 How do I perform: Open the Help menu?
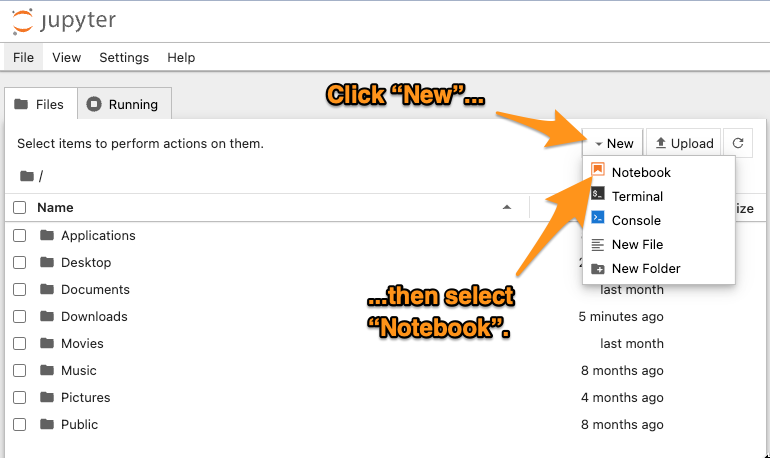(181, 57)
